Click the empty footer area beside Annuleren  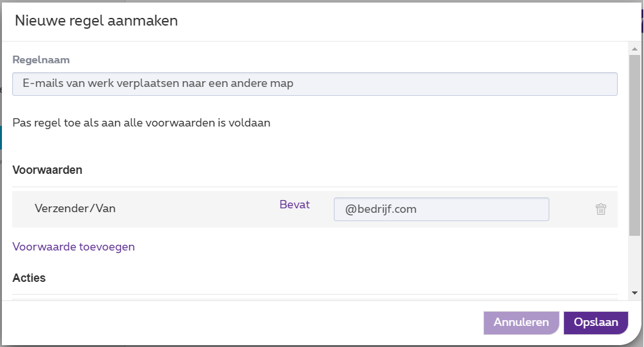pos(256,323)
